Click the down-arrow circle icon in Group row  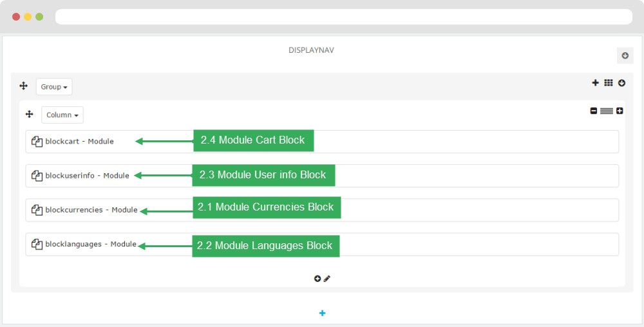pos(621,83)
